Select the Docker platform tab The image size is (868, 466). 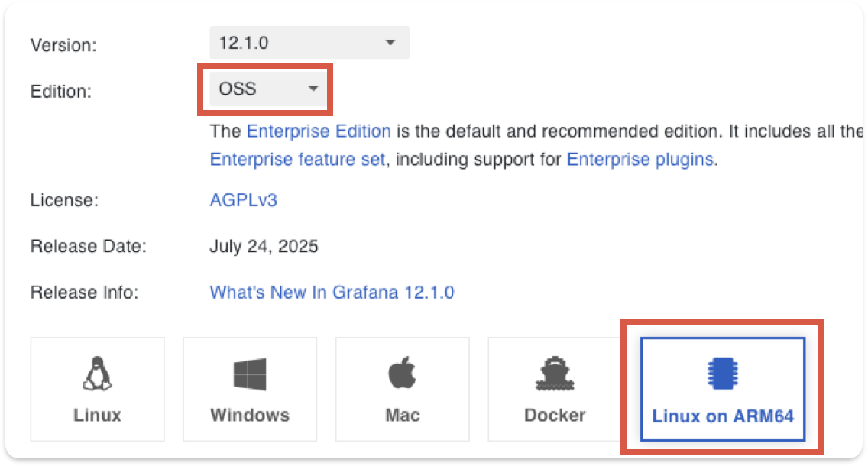(555, 415)
